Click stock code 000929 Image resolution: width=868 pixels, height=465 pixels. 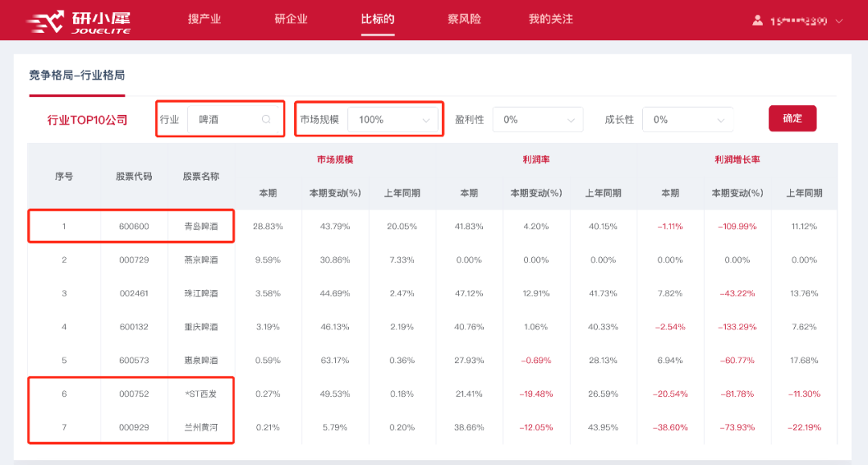click(x=134, y=427)
